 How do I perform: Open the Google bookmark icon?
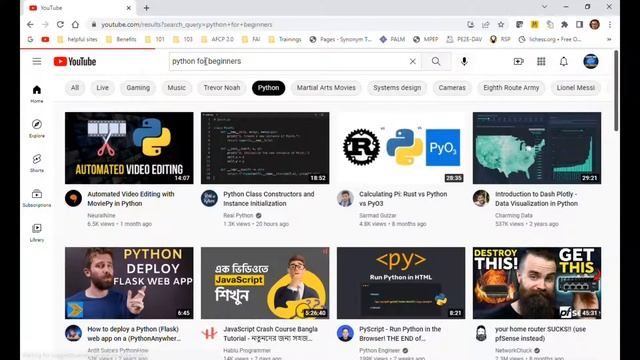30,40
